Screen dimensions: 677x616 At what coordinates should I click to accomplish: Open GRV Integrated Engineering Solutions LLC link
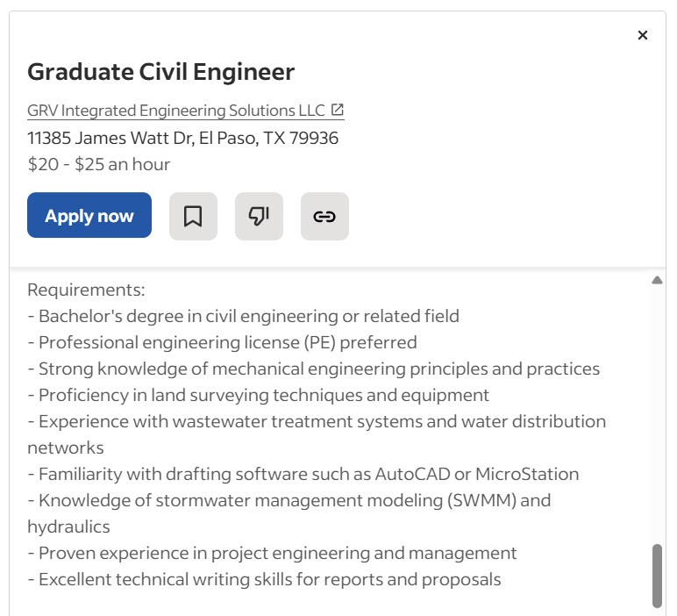click(x=175, y=111)
